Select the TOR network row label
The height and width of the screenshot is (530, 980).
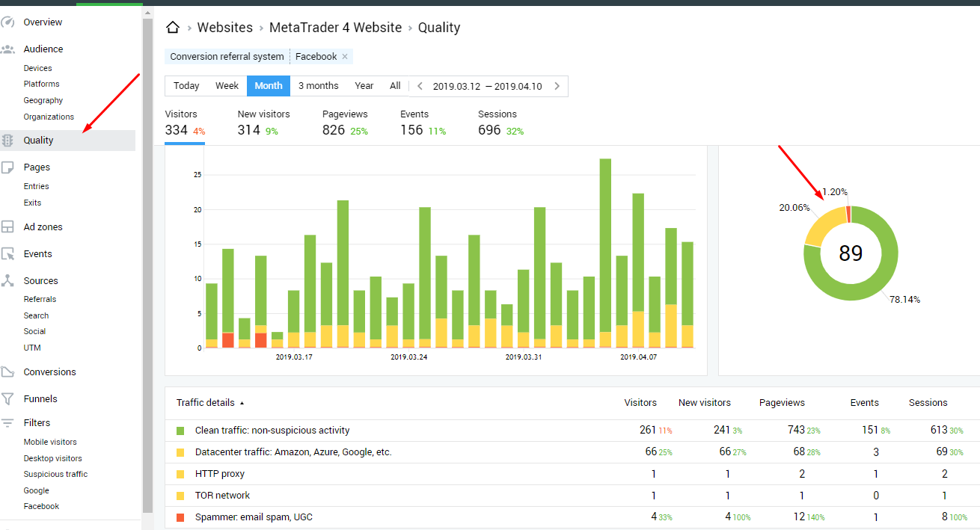click(x=222, y=496)
